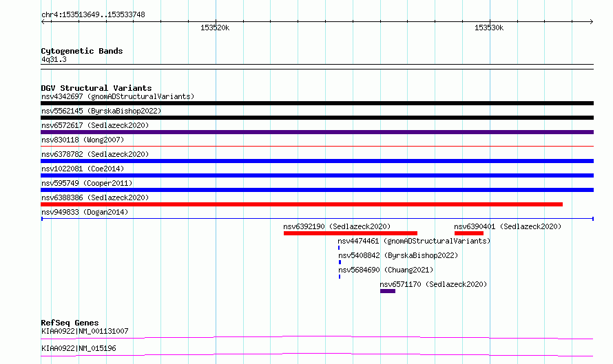Click the 153530k ruler position label
Screen dimensions: 613x364
click(x=489, y=28)
